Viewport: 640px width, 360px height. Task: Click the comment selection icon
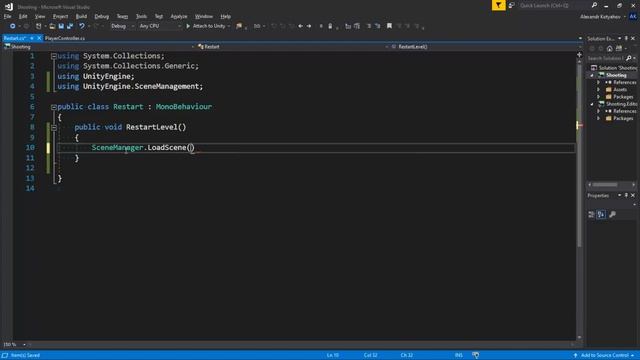[369, 26]
